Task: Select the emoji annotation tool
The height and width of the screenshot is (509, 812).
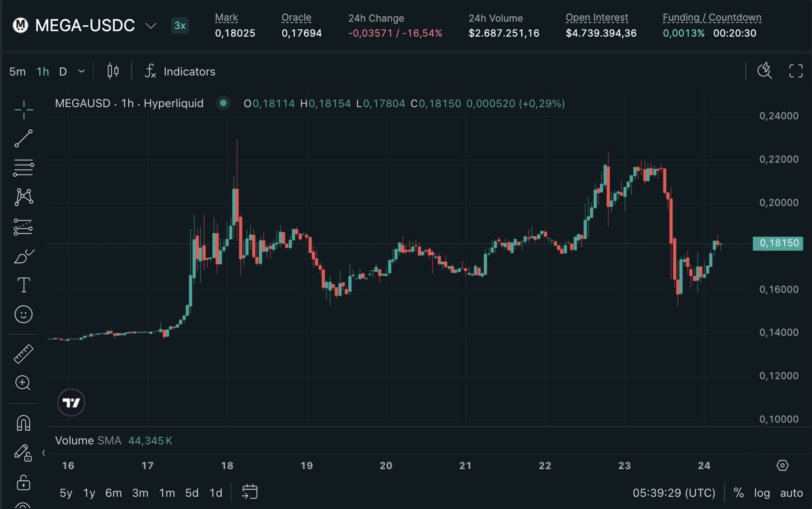Action: tap(23, 314)
